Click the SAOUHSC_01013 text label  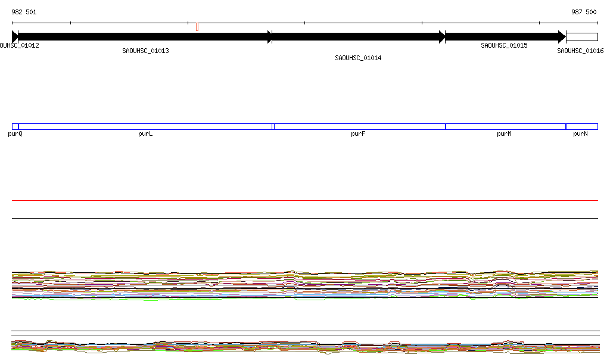145,51
